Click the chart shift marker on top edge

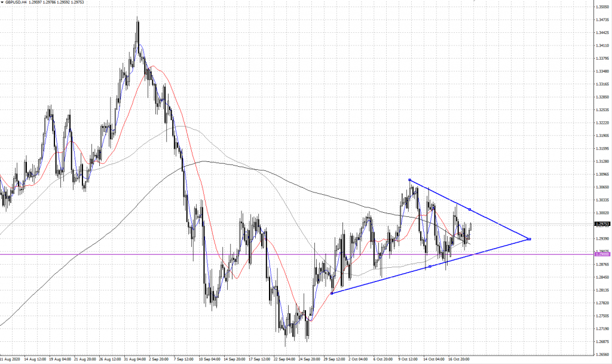(473, 2)
